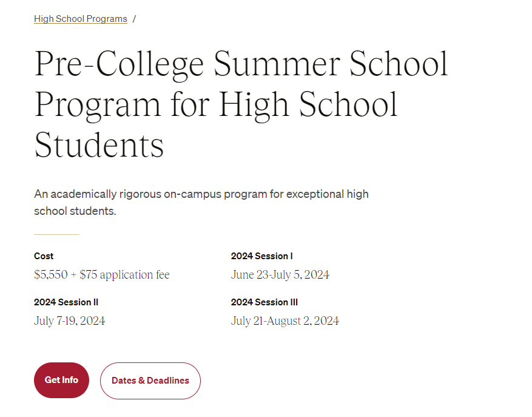Click the July 21-August 2, 2024 dates
Image resolution: width=532 pixels, height=417 pixels.
click(x=285, y=320)
